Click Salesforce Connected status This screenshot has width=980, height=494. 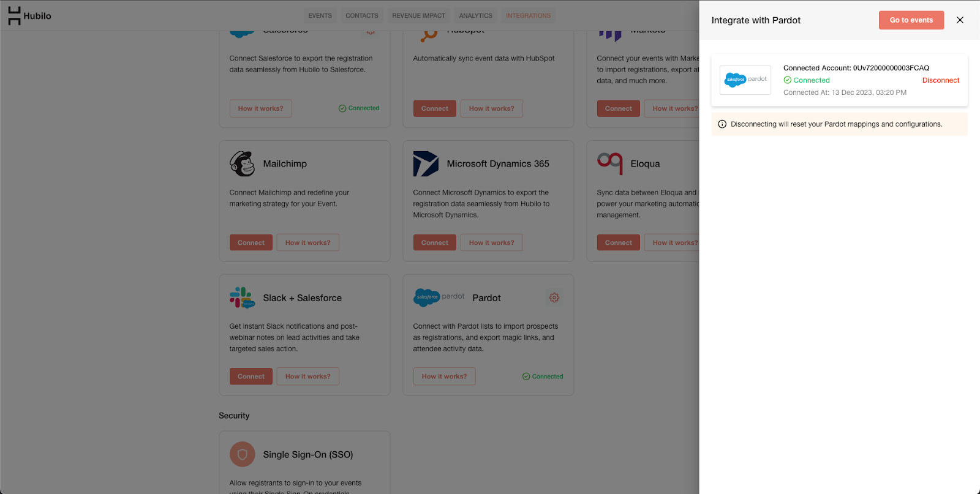click(359, 108)
